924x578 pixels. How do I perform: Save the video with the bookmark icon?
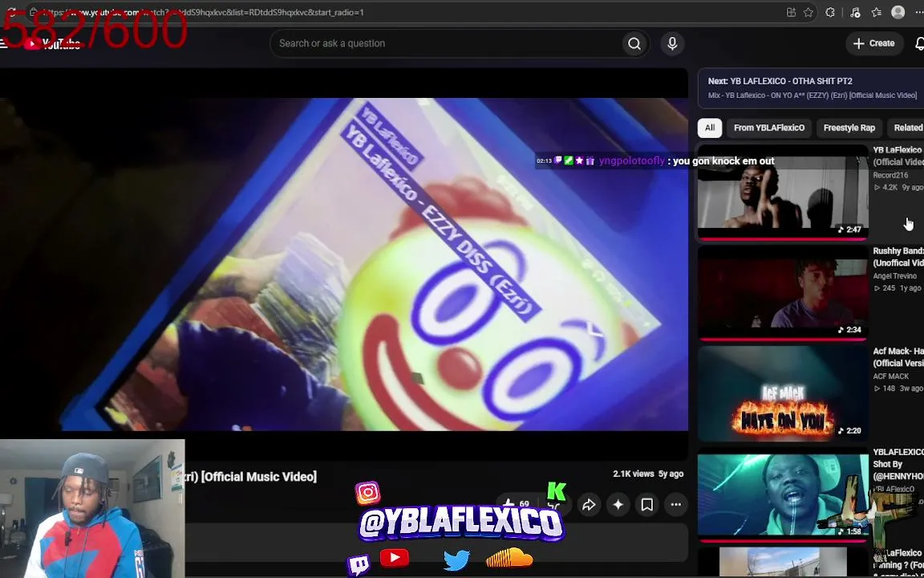(646, 505)
